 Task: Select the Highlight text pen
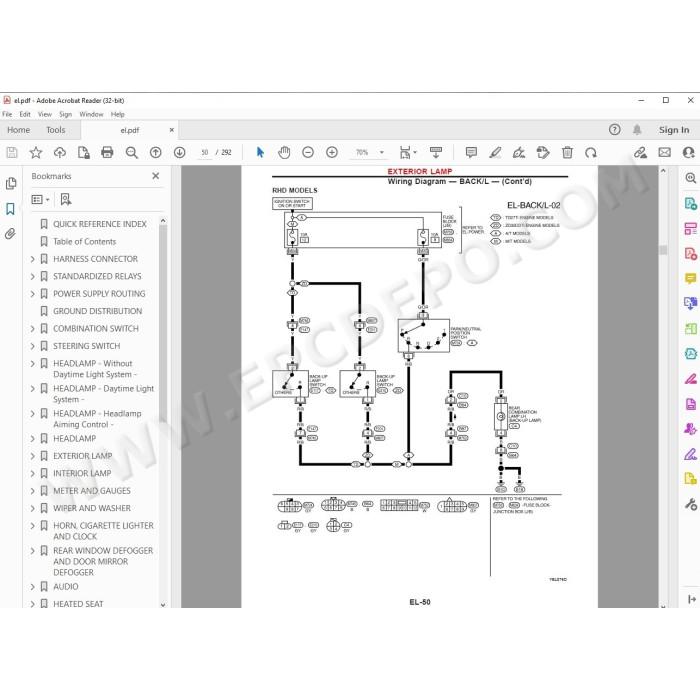[495, 153]
